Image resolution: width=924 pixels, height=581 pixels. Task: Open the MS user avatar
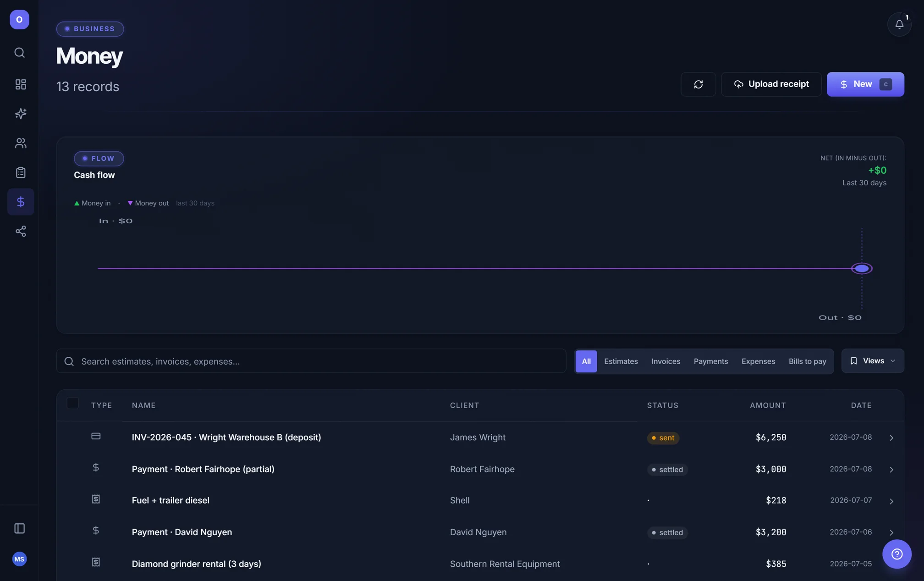coord(19,559)
